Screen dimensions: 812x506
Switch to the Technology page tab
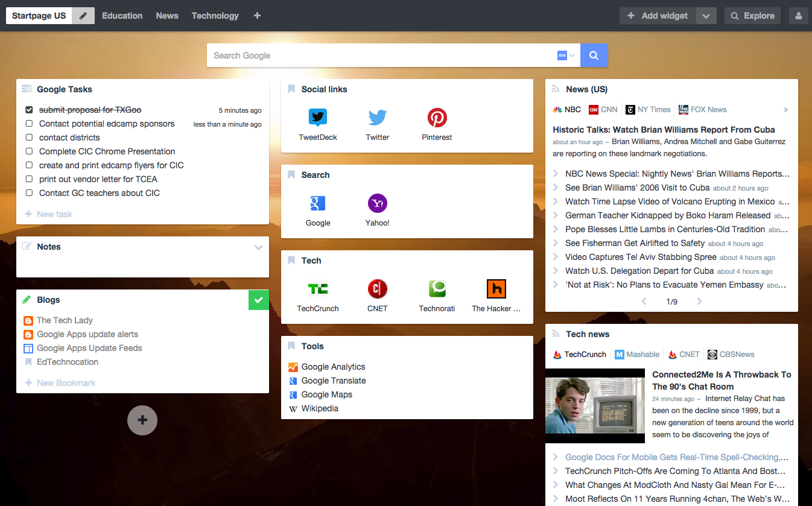coord(215,16)
